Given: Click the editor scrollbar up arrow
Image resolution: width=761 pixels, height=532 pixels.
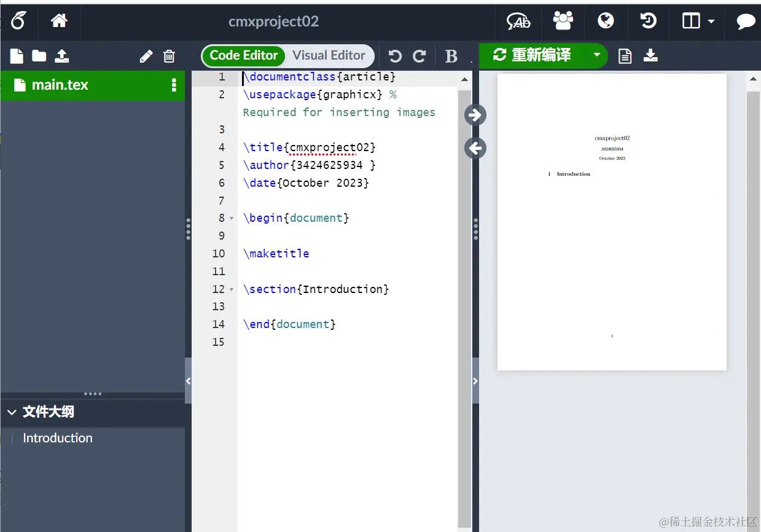Looking at the screenshot, I should 464,79.
